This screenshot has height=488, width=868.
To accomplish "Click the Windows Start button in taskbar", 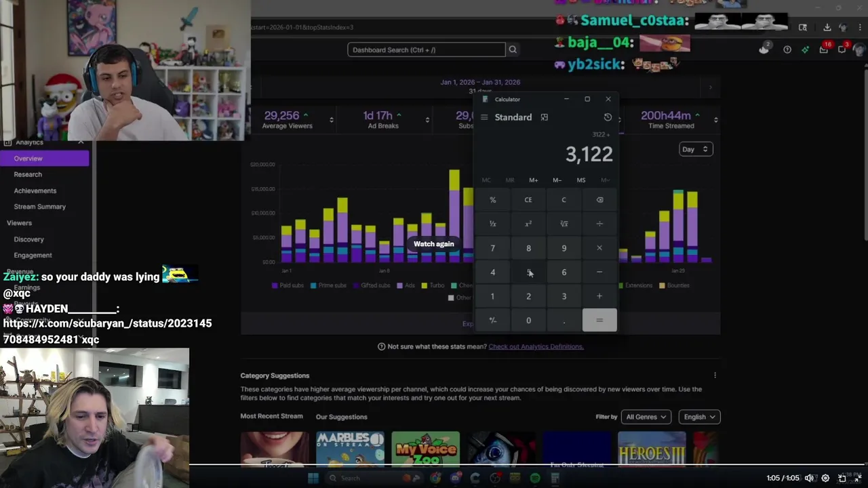I will point(313,478).
